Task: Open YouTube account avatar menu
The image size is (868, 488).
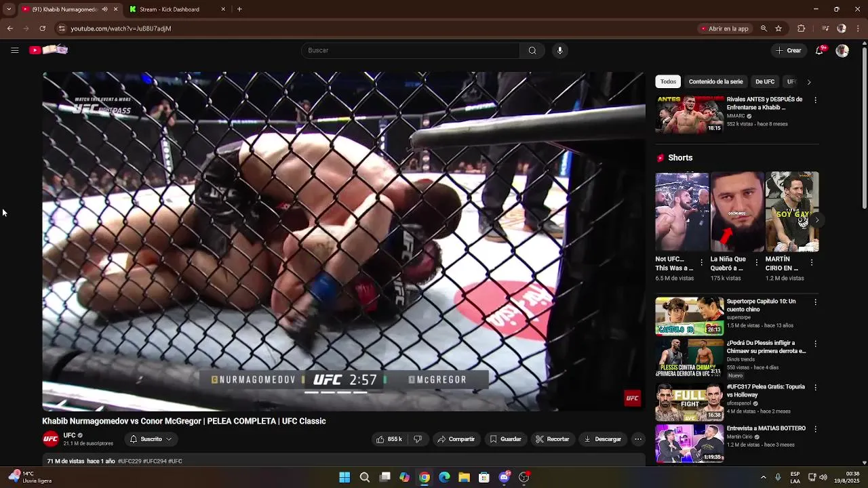Action: 842,50
